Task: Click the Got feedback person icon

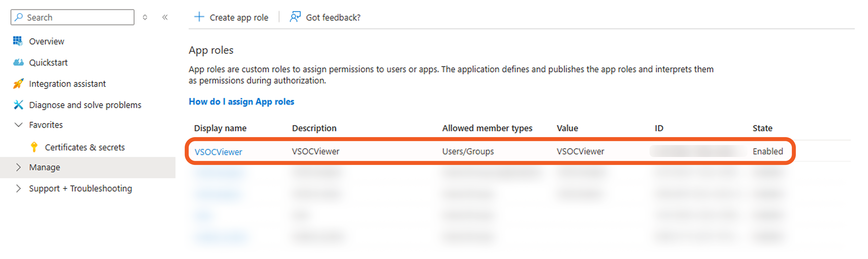Action: [x=295, y=17]
